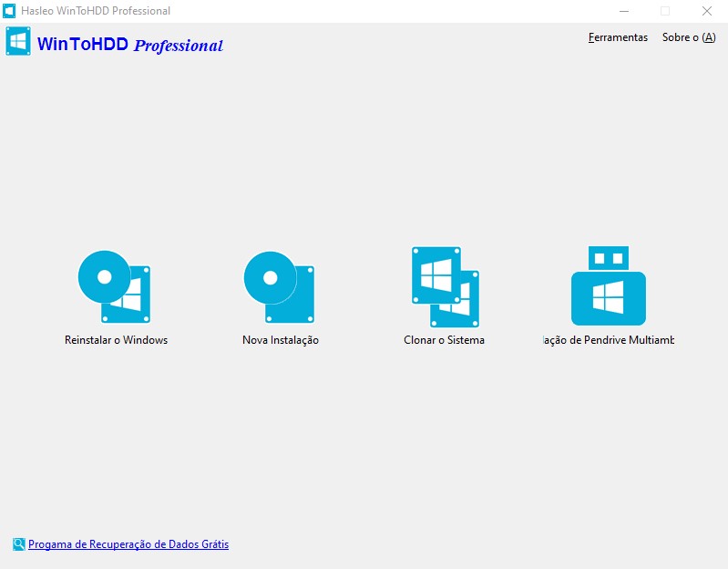Minimize the WinToHDD window
This screenshot has width=728, height=569.
624,11
